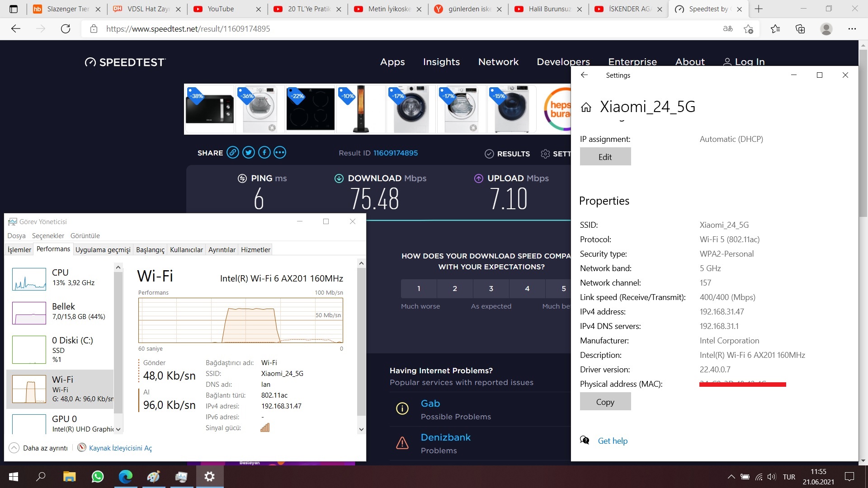
Task: Open browser profile avatar
Action: coord(826,29)
